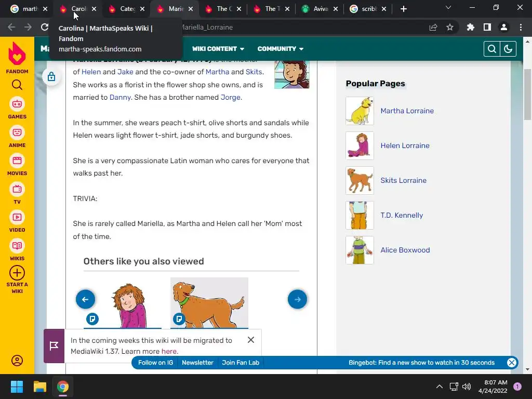This screenshot has height=399, width=532.
Task: Click the Start a Wiki plus icon
Action: pyautogui.click(x=17, y=273)
